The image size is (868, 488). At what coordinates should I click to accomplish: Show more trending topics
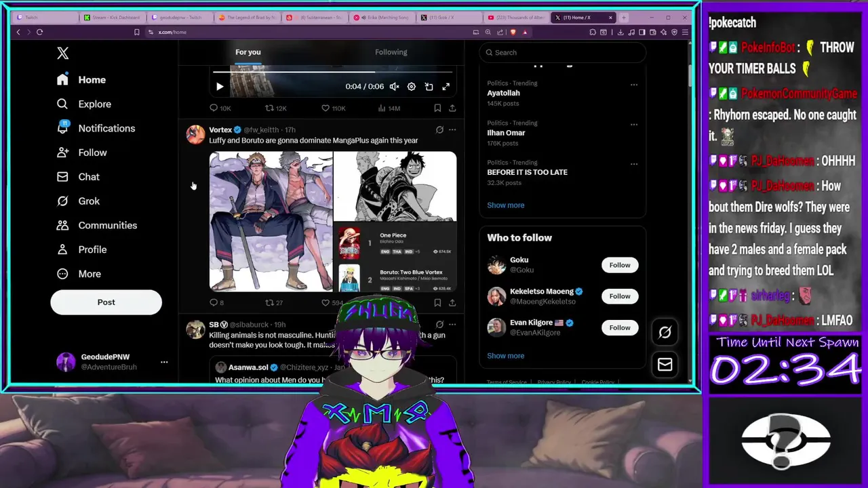click(x=506, y=205)
